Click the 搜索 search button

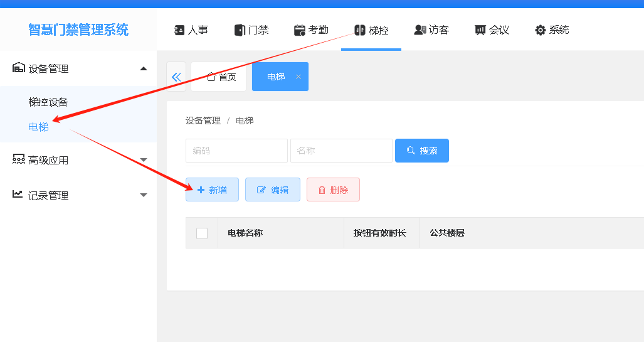pyautogui.click(x=422, y=151)
